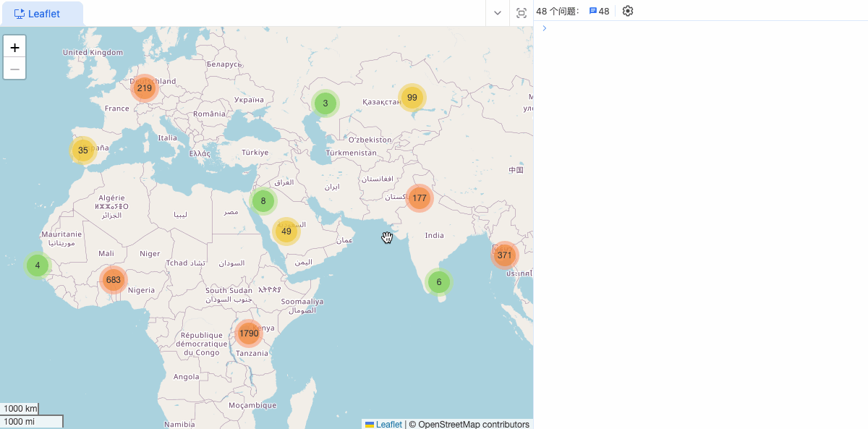Expand the tab list dropdown chevron

498,12
